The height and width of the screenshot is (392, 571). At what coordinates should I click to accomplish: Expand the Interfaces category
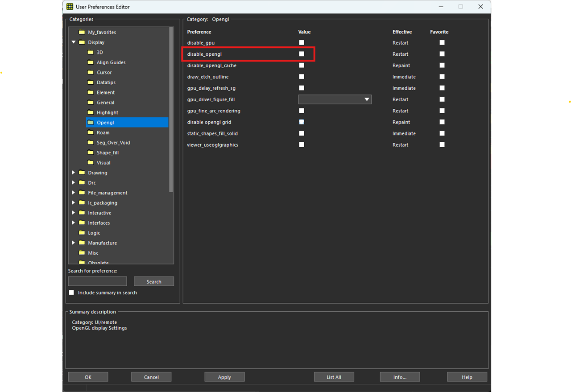pos(74,223)
